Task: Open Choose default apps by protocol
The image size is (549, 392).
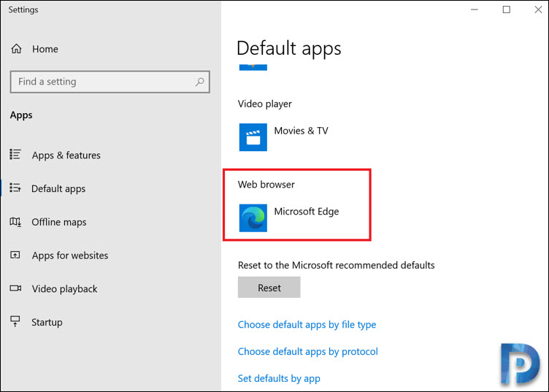Action: click(308, 351)
